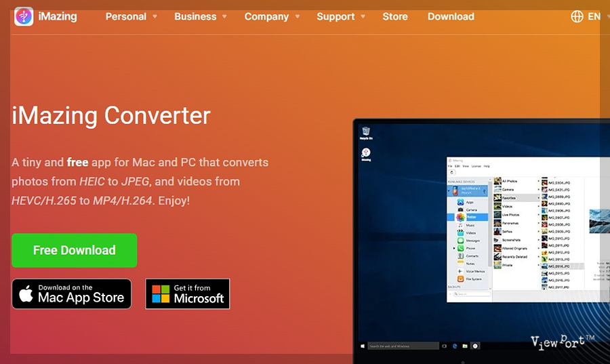Open All Photos album in preview
This screenshot has height=364, width=610.
tap(509, 181)
